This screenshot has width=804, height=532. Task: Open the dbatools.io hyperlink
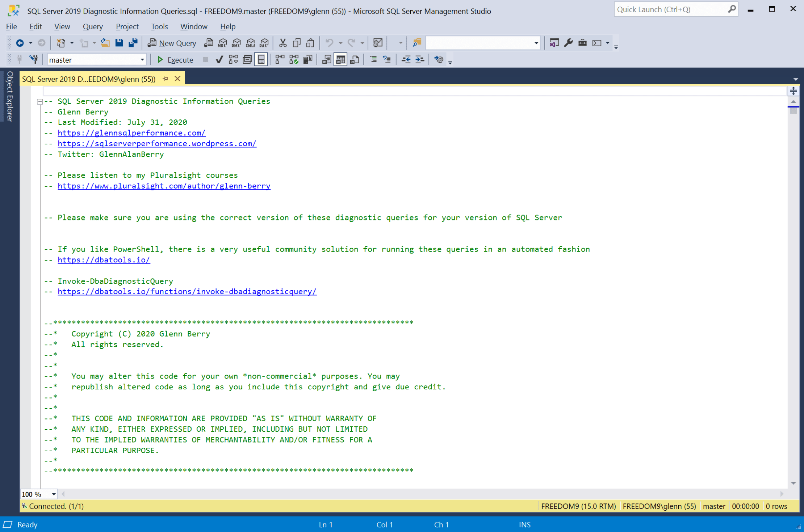(104, 260)
